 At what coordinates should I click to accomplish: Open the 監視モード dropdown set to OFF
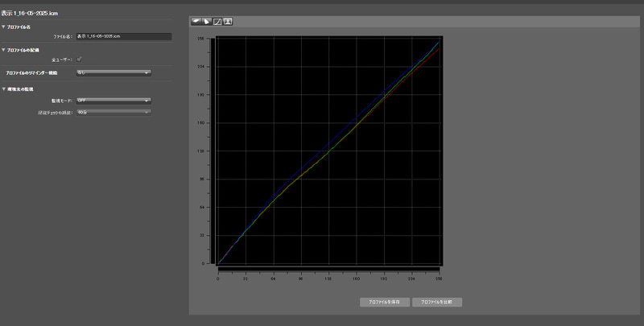(114, 101)
